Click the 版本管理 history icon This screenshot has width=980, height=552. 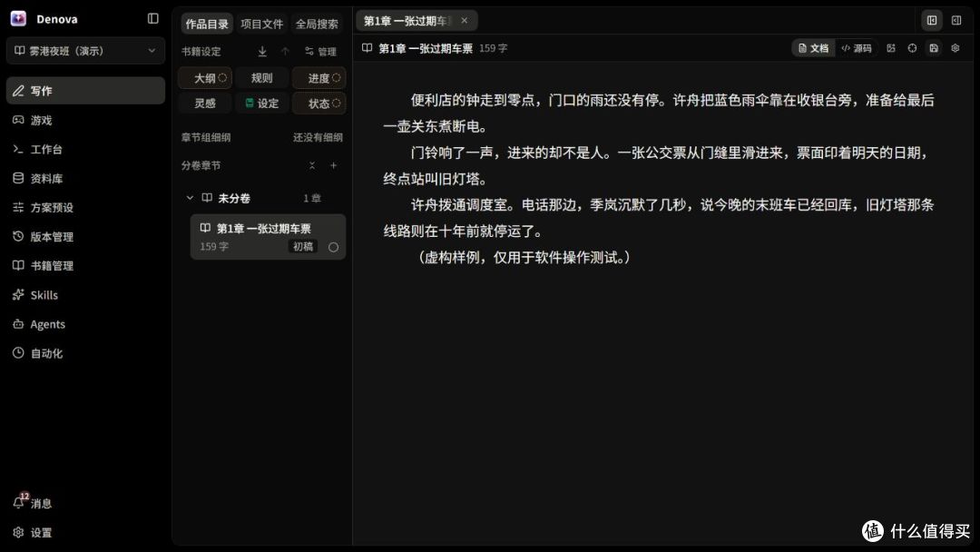[x=18, y=236]
